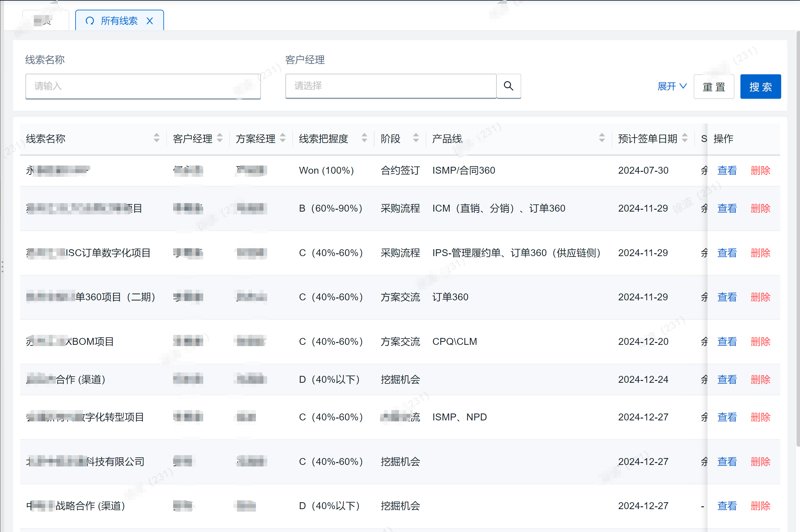Focus the 线索名称 input field
The image size is (800, 532).
tap(143, 86)
